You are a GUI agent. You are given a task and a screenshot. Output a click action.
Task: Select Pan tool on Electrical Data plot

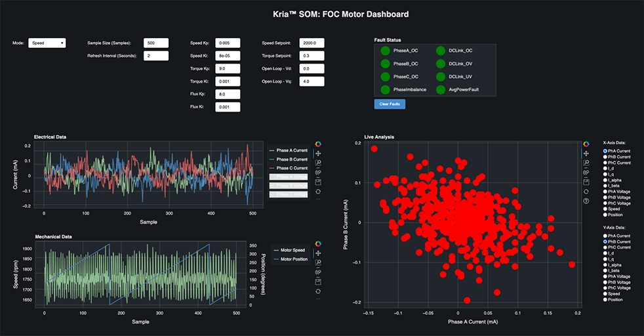point(318,154)
